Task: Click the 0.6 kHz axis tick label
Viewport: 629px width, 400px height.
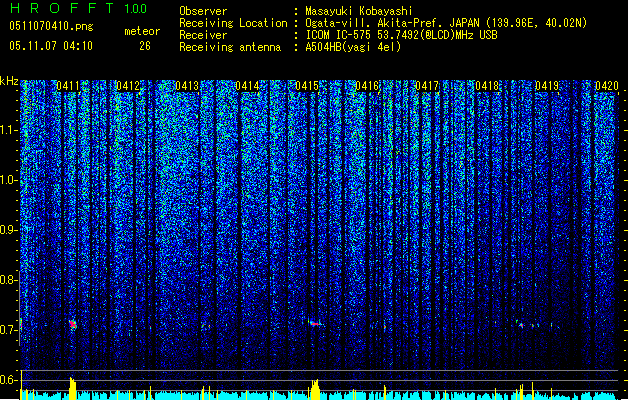Action: pos(8,380)
